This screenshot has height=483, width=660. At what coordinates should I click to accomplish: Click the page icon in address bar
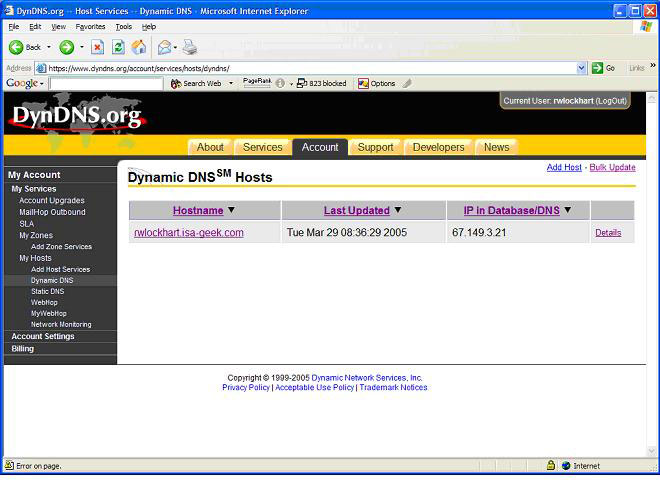point(41,68)
